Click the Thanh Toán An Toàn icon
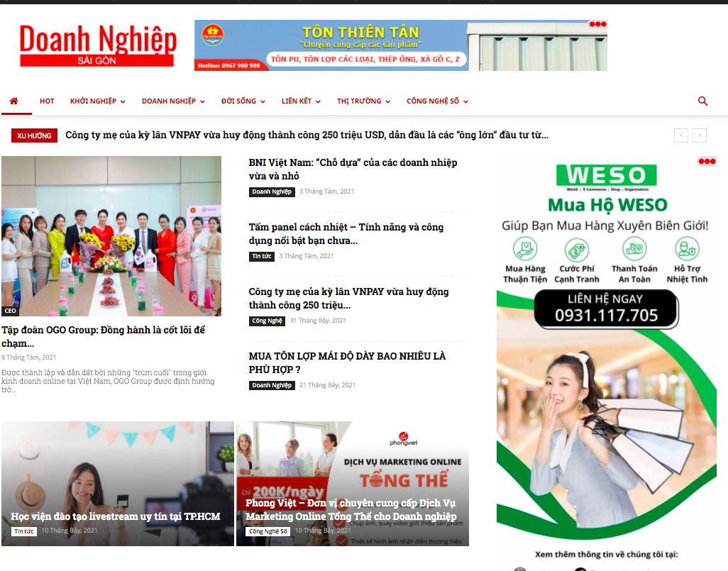 [x=634, y=249]
